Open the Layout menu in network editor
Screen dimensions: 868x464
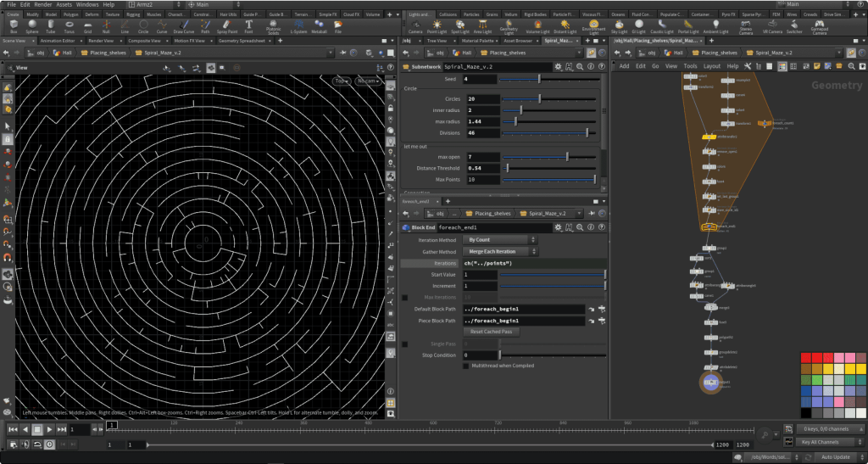click(711, 66)
